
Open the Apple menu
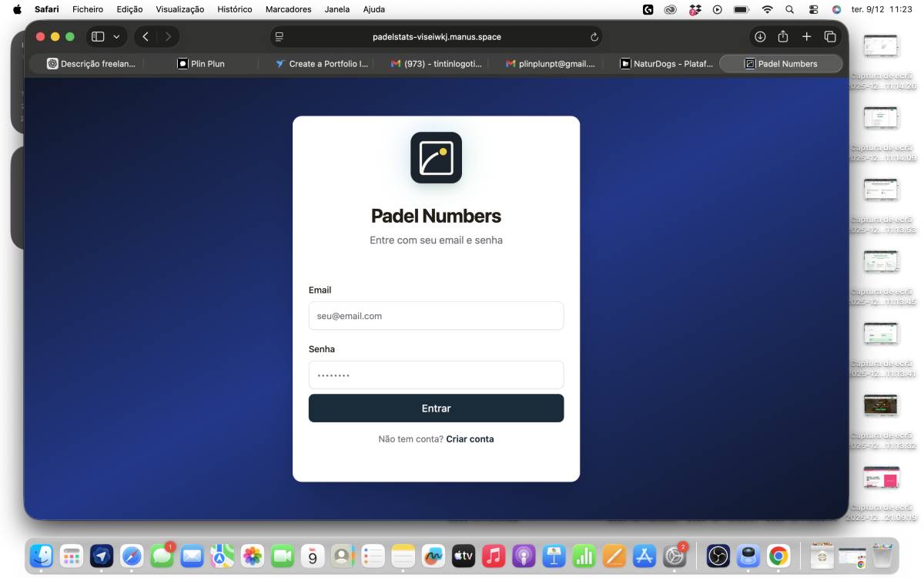[17, 9]
